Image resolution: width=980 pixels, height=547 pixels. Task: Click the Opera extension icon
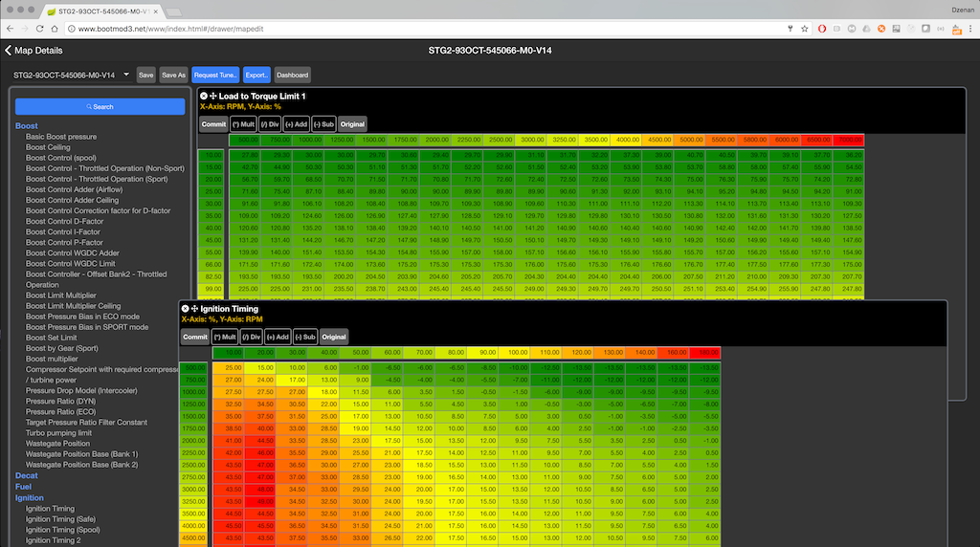(822, 29)
